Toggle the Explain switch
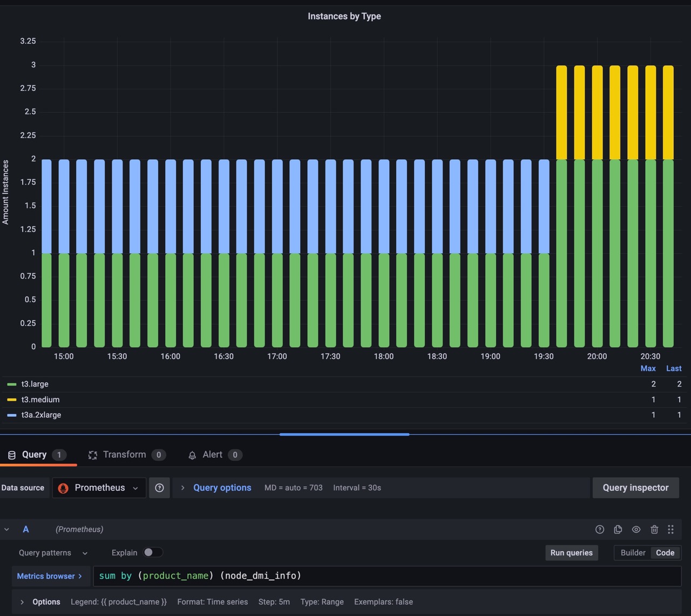 point(152,552)
